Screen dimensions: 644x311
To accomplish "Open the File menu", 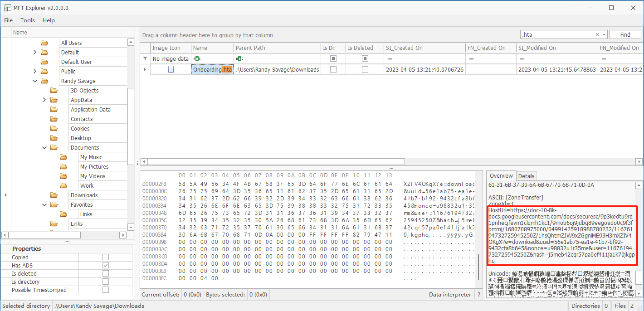I will 9,20.
